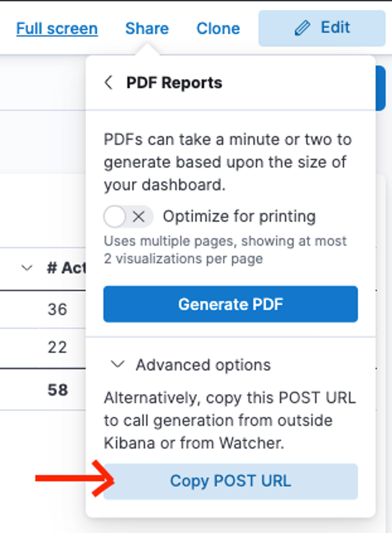Click the Full screen link
The image size is (392, 533).
point(57,28)
